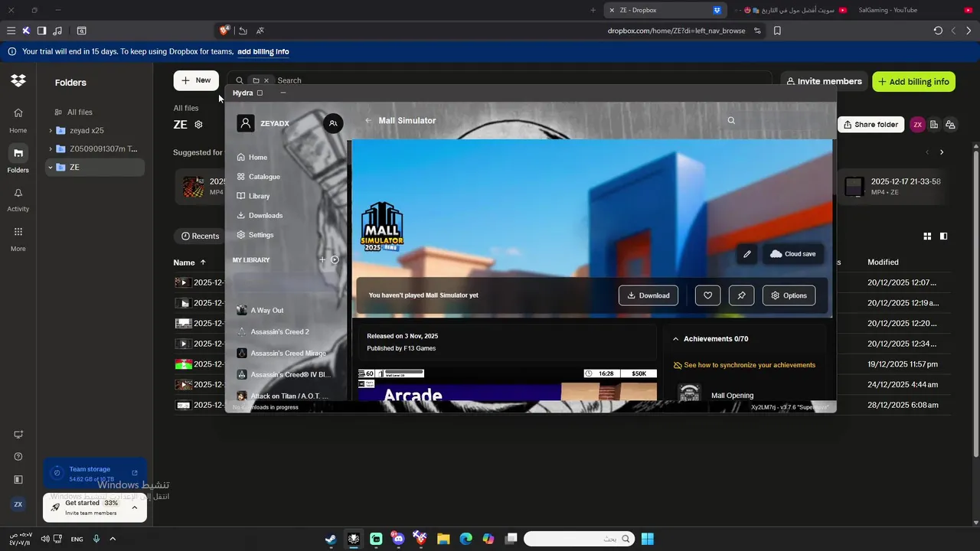Edit the game hero image with pencil icon
This screenshot has height=551, width=980.
tap(747, 254)
